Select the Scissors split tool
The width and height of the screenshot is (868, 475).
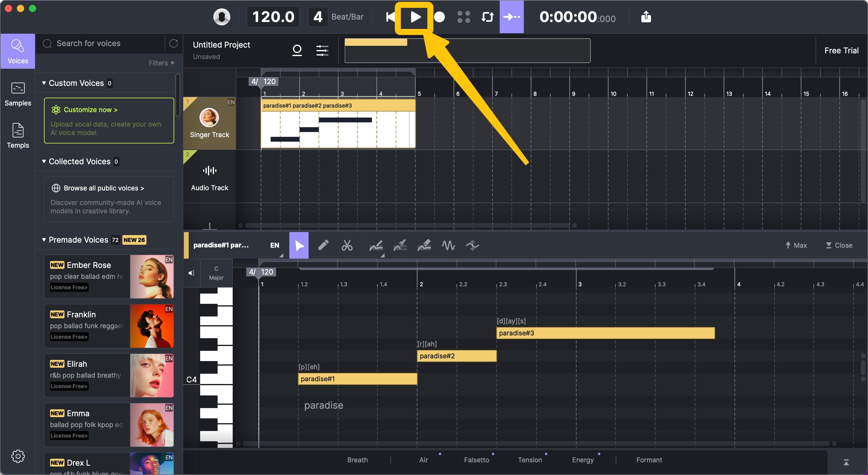point(347,245)
